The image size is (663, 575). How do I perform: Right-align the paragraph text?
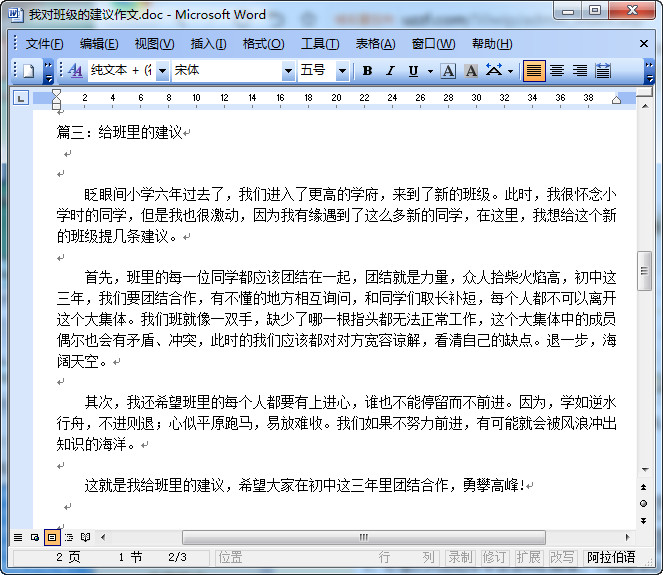pos(580,71)
